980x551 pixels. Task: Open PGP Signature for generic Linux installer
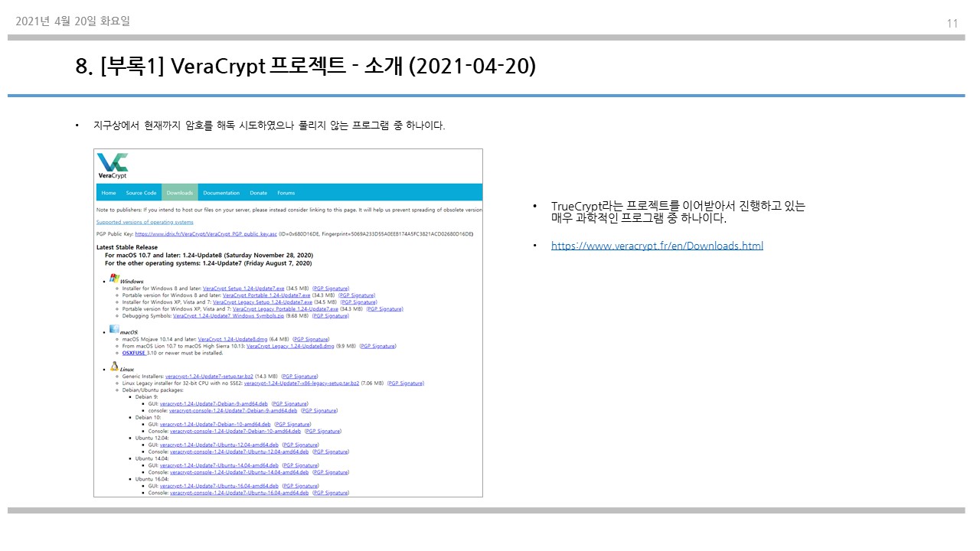(299, 377)
